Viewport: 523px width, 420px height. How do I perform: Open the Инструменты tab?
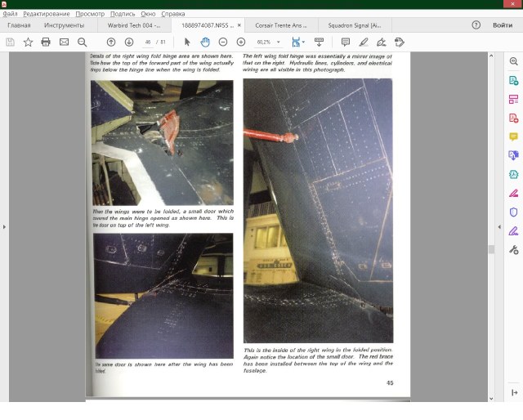(65, 25)
